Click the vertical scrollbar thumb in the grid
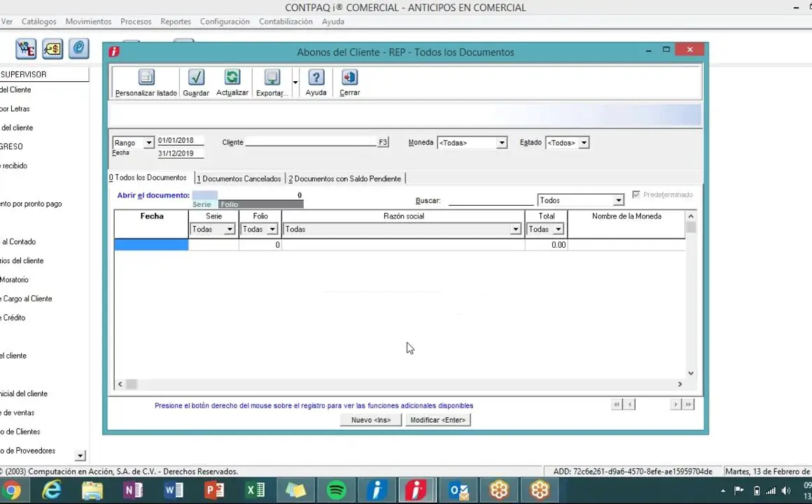Screen dimensions: 812x504 [x=691, y=227]
